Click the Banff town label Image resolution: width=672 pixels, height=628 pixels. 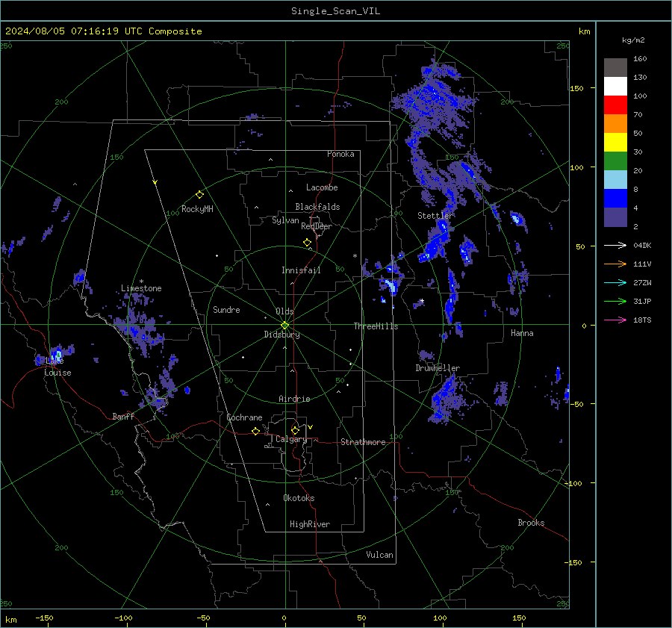coord(123,417)
